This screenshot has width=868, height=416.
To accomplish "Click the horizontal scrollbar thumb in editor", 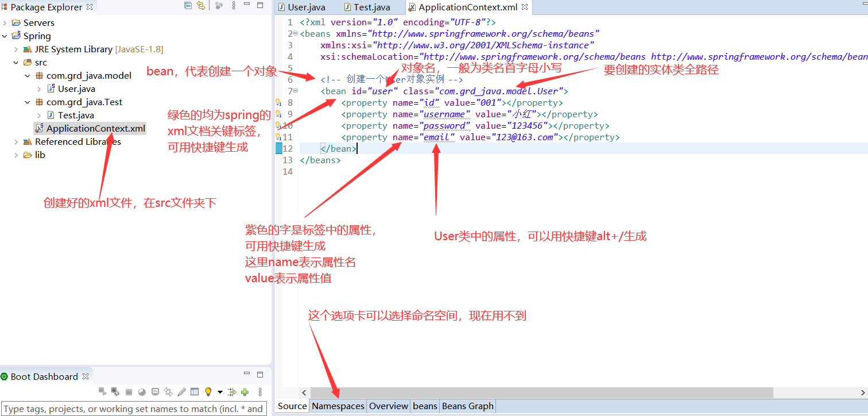I will (x=541, y=392).
